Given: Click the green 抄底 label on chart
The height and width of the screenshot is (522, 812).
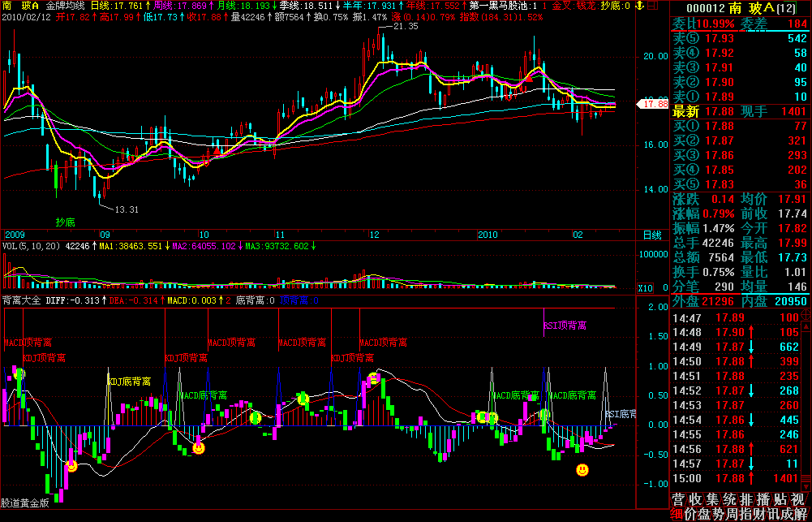Looking at the screenshot, I should (x=66, y=222).
